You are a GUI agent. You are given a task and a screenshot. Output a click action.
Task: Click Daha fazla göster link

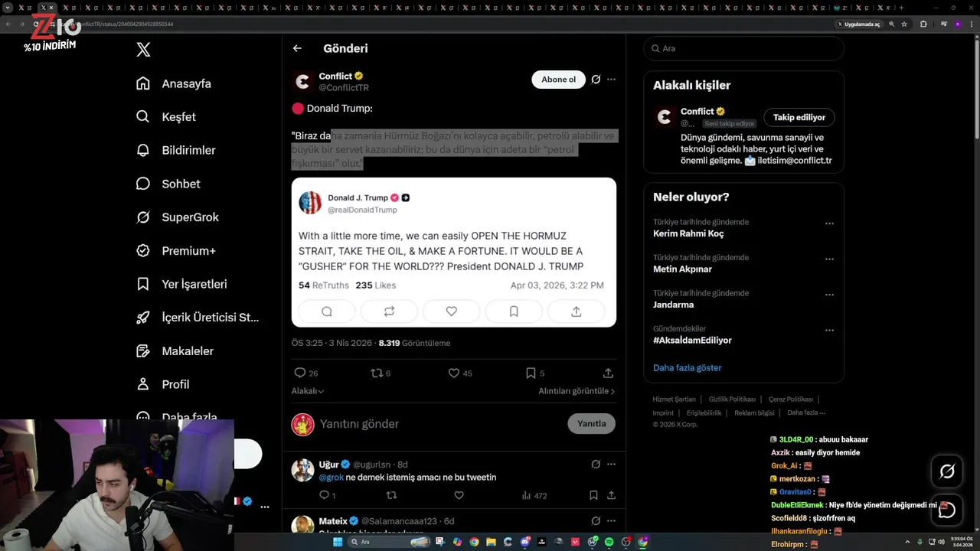tap(687, 368)
